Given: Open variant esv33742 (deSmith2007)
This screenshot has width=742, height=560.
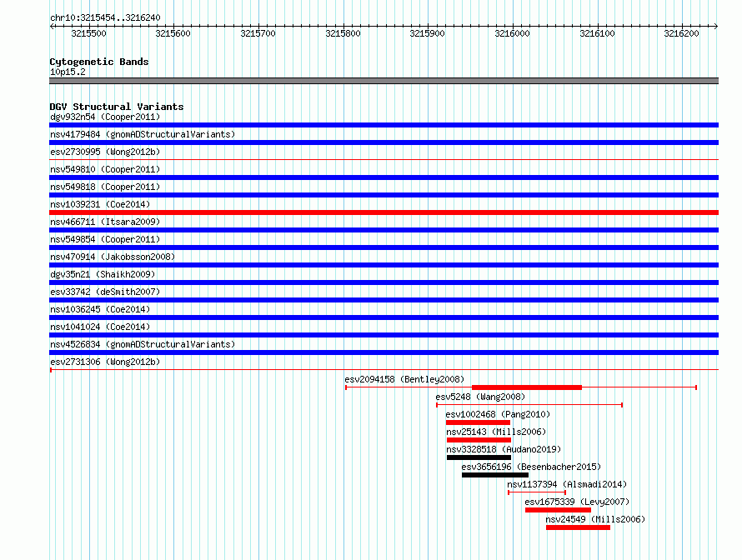Looking at the screenshot, I should 105,292.
